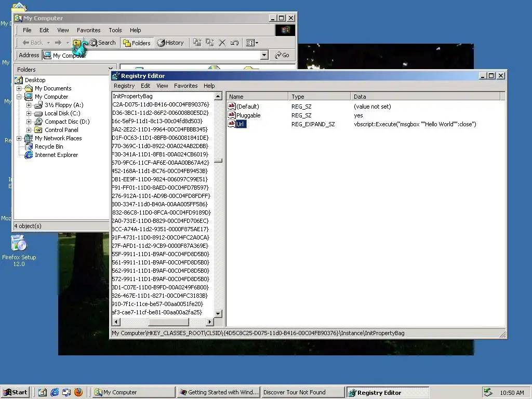Expand the 3½ Floppy (A:) node

(29, 105)
